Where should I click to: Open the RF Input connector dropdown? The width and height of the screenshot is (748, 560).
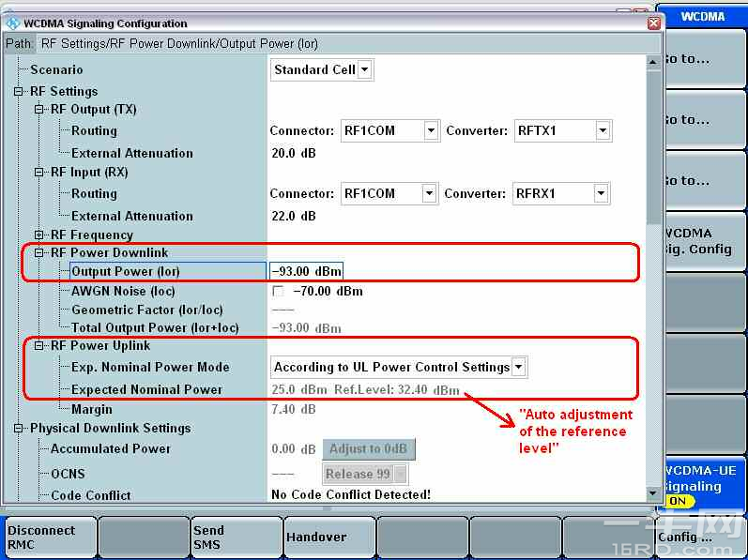[x=430, y=194]
